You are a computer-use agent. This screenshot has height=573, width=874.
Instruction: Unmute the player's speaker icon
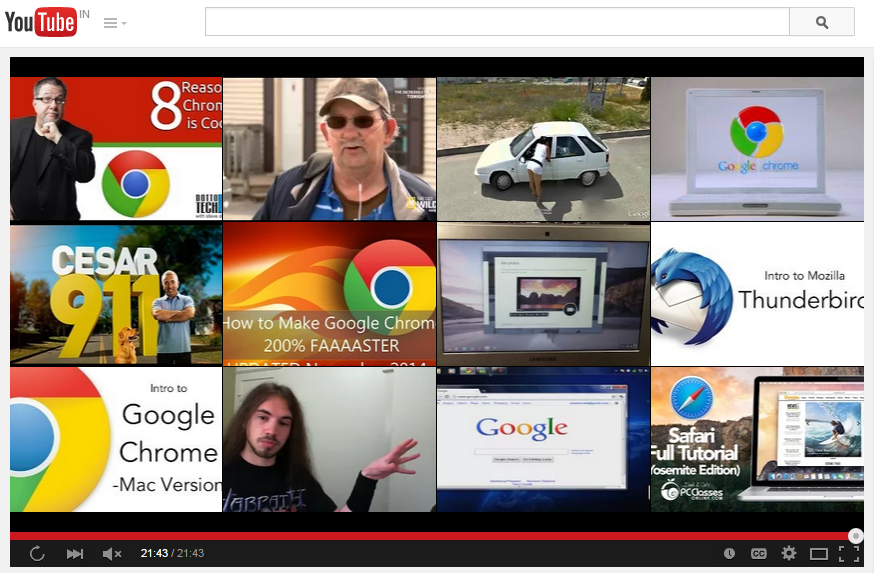(111, 553)
